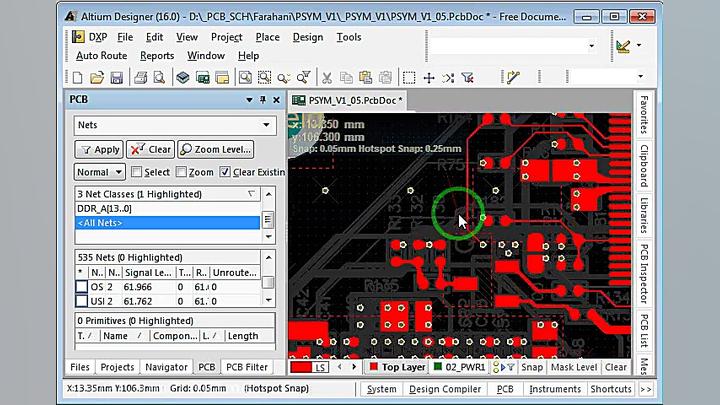Click the Mask Level button
The width and height of the screenshot is (720, 405).
pyautogui.click(x=574, y=367)
